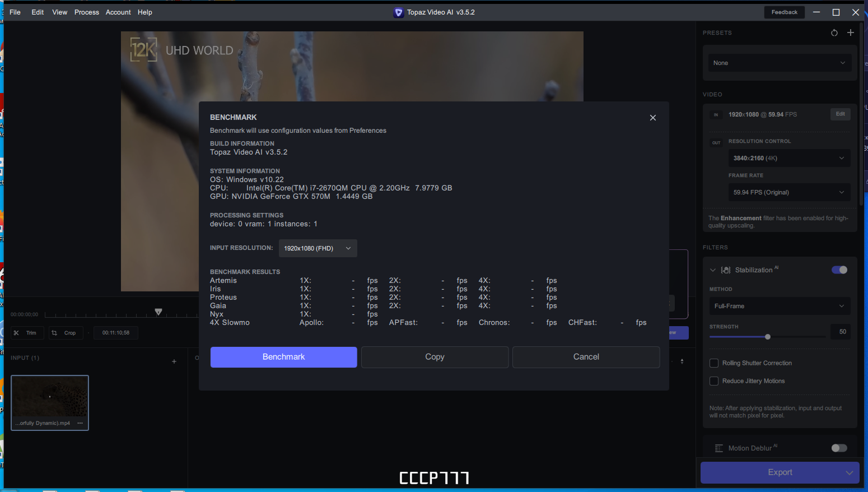Enable Rolling Shutter Correction checkbox
The height and width of the screenshot is (492, 868).
pyautogui.click(x=714, y=363)
